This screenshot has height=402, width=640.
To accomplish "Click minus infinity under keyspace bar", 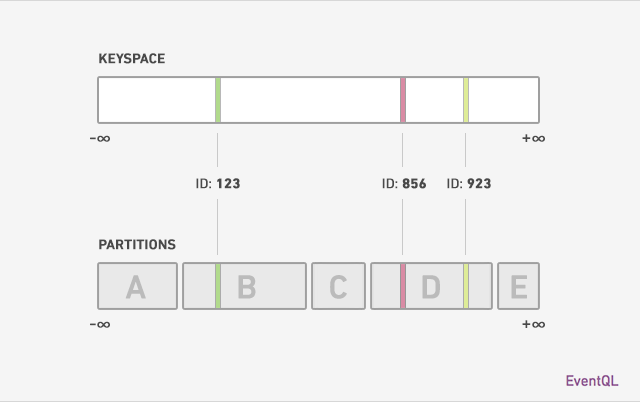I will [100, 139].
